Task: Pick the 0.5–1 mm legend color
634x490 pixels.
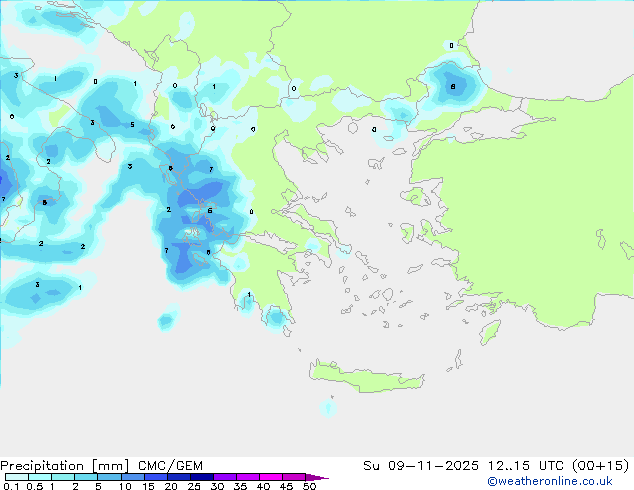Action: pyautogui.click(x=40, y=477)
